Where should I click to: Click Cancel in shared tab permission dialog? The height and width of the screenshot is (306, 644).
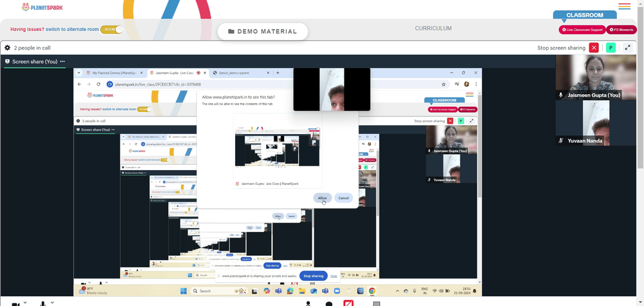pyautogui.click(x=343, y=198)
